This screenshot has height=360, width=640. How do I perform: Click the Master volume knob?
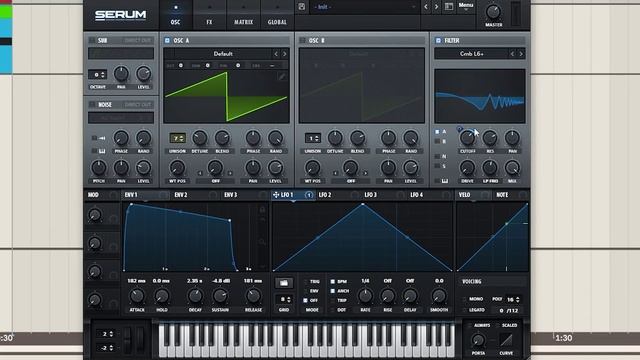point(493,12)
